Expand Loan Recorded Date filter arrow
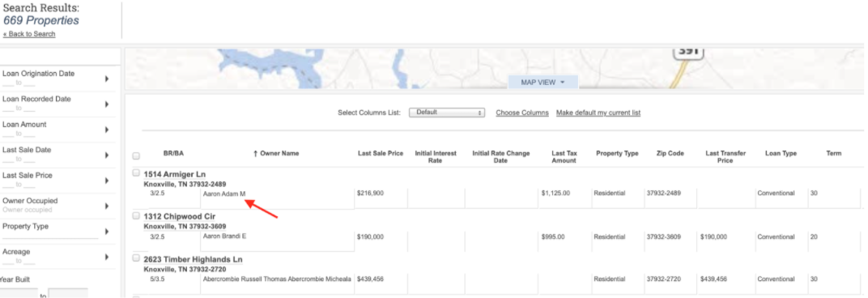Screen dimensions: 868x298 (107, 104)
